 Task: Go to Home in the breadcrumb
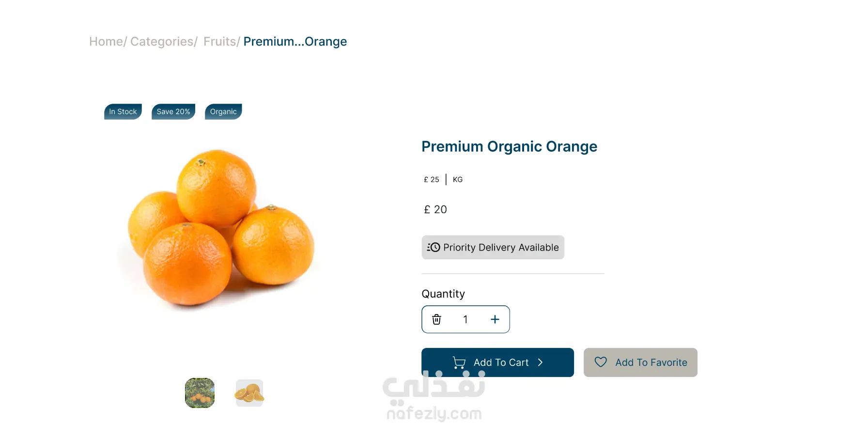pyautogui.click(x=106, y=42)
